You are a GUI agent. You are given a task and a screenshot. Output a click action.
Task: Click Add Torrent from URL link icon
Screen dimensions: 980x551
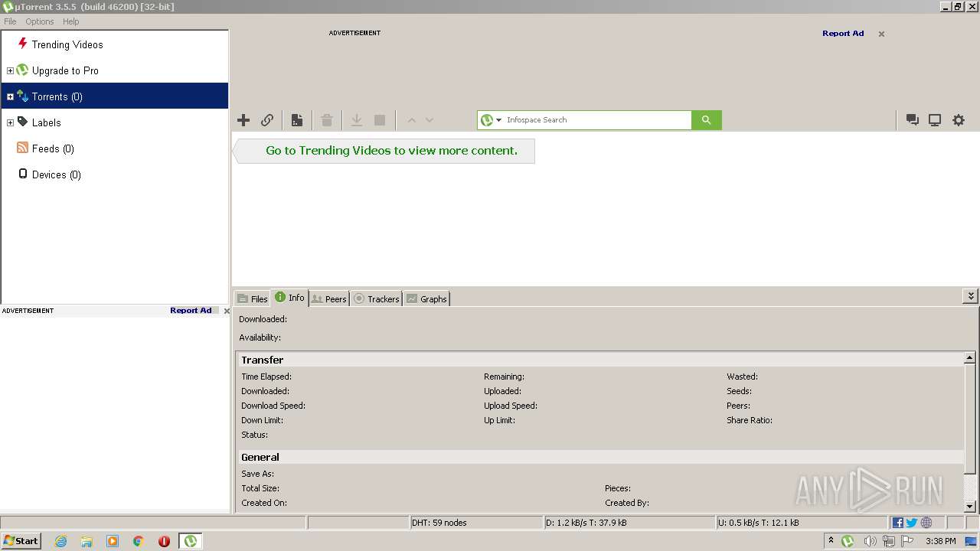[267, 120]
